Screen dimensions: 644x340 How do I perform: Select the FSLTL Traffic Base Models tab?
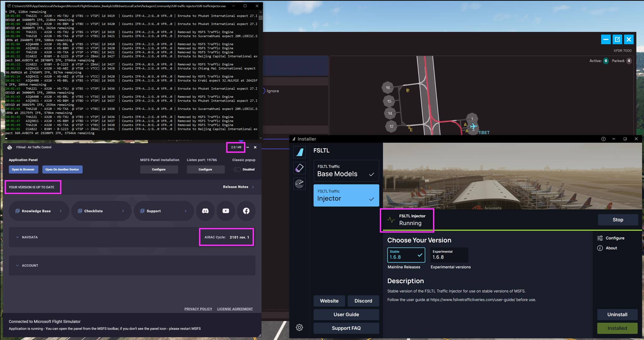tap(346, 171)
